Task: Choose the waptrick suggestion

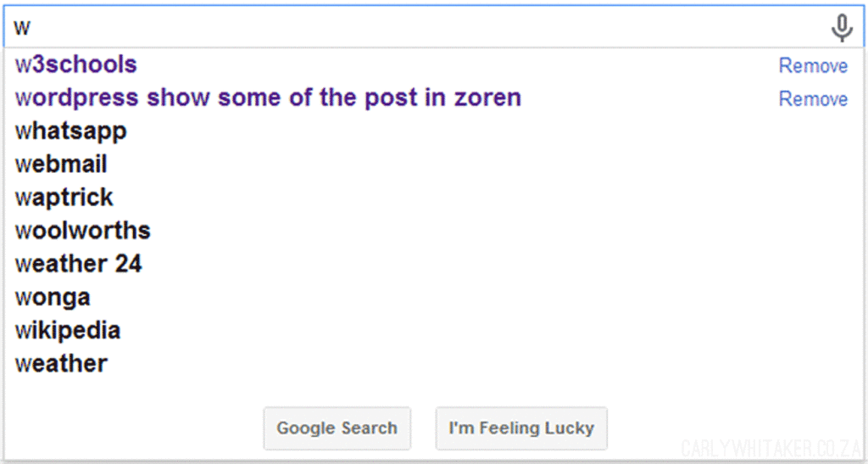Action: click(64, 197)
